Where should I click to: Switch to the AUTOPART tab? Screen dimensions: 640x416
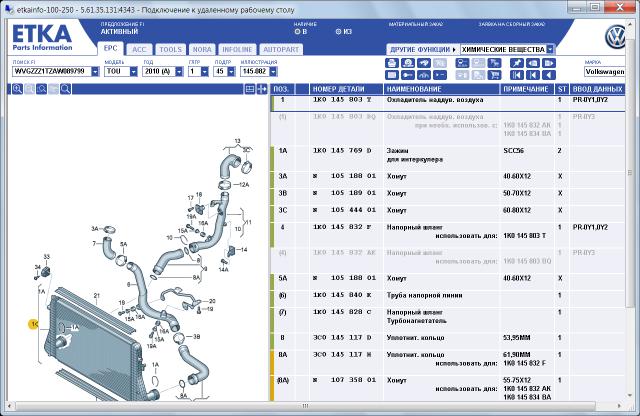pyautogui.click(x=281, y=49)
